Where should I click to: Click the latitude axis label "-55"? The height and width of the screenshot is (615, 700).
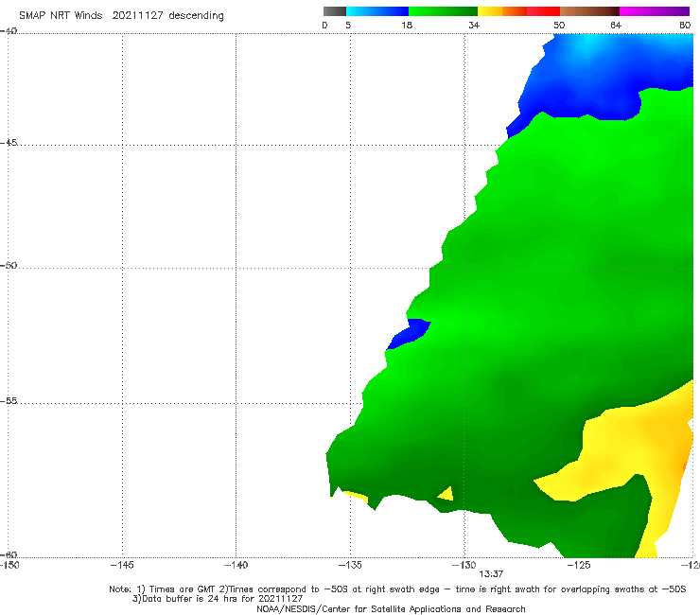[9, 401]
